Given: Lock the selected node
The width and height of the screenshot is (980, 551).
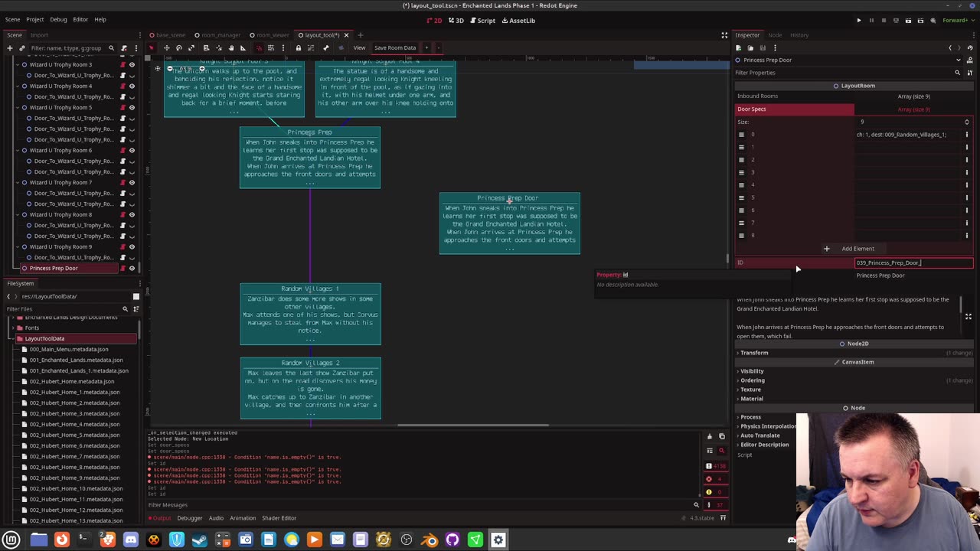Looking at the screenshot, I should click(299, 47).
